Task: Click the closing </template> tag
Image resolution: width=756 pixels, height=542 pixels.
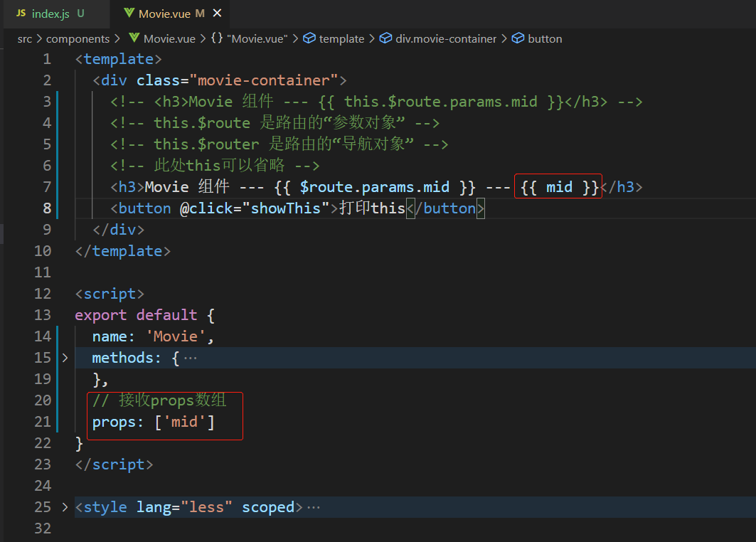Action: point(122,251)
